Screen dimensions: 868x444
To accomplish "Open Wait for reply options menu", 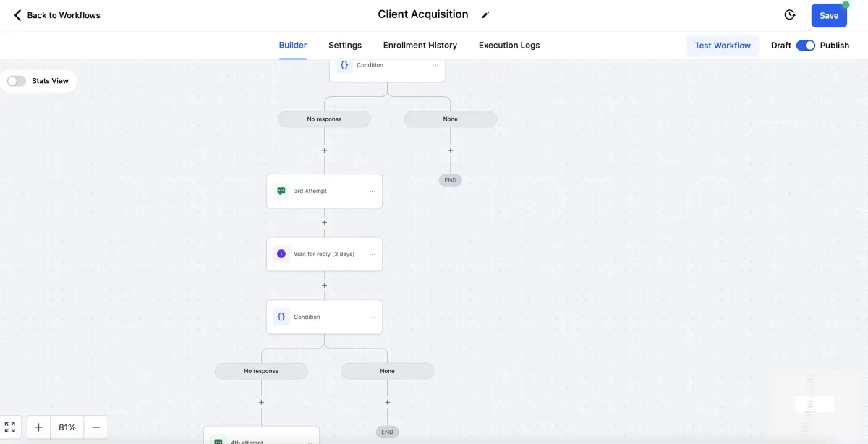I will coord(373,255).
